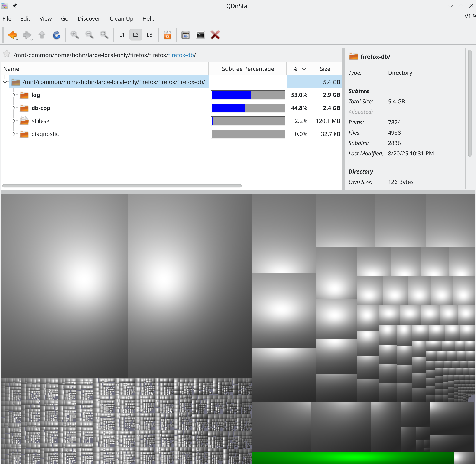
Task: Switch to layout L1
Action: [122, 35]
